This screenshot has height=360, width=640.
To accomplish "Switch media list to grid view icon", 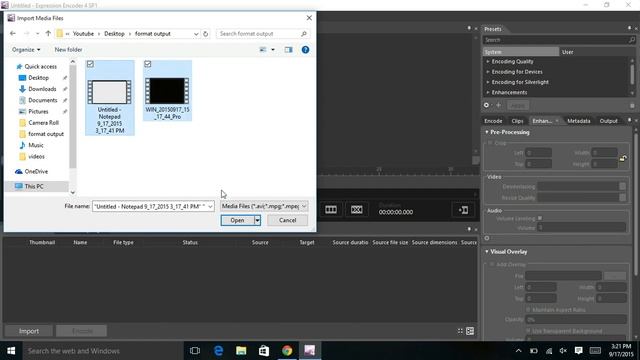I will coord(460,331).
